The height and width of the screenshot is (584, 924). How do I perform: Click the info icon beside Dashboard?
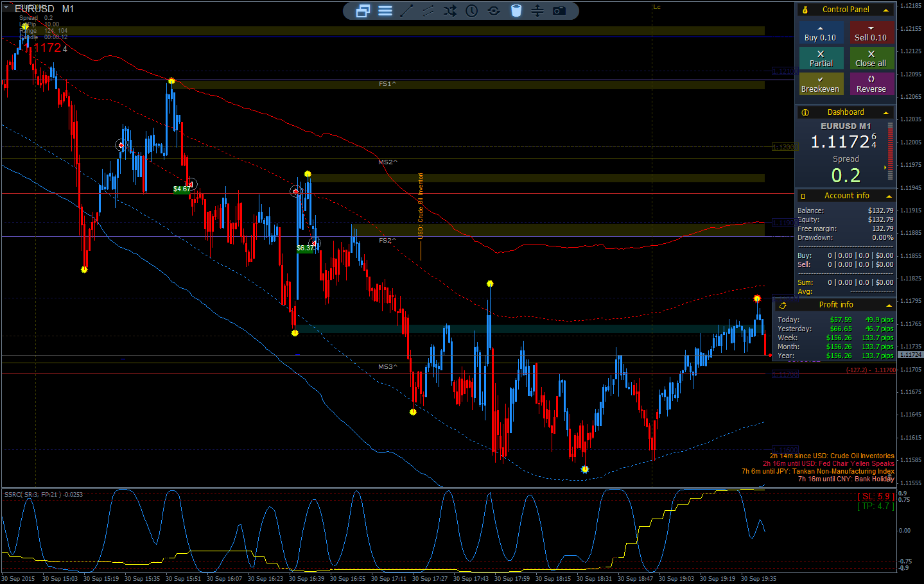pyautogui.click(x=805, y=112)
